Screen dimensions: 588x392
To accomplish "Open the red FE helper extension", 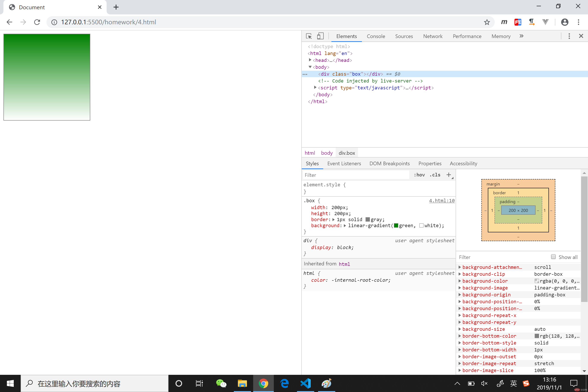I will 518,22.
